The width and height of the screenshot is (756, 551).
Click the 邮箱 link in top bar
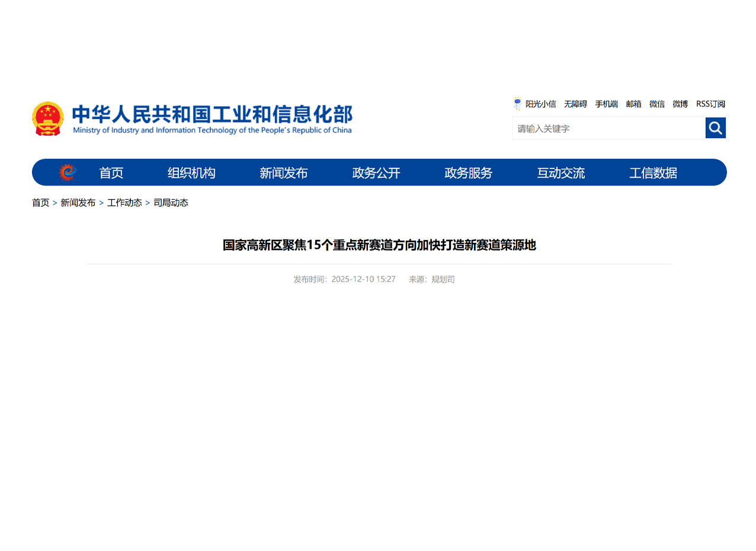click(633, 104)
